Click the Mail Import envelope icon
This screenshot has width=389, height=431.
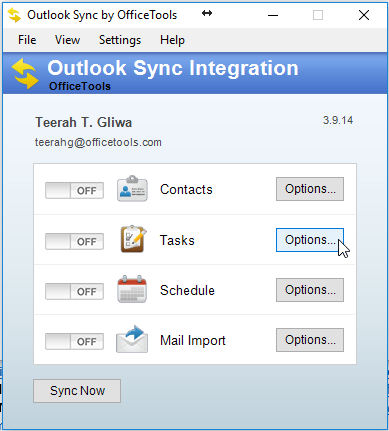point(132,339)
